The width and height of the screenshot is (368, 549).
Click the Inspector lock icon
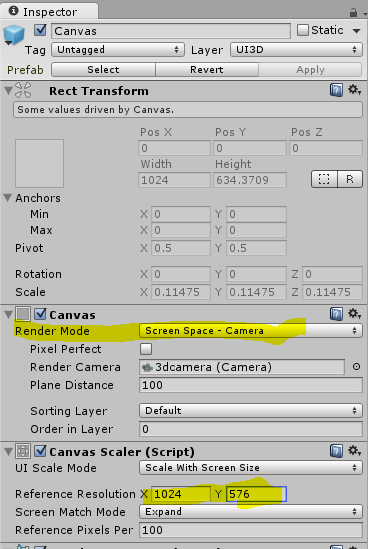click(353, 13)
